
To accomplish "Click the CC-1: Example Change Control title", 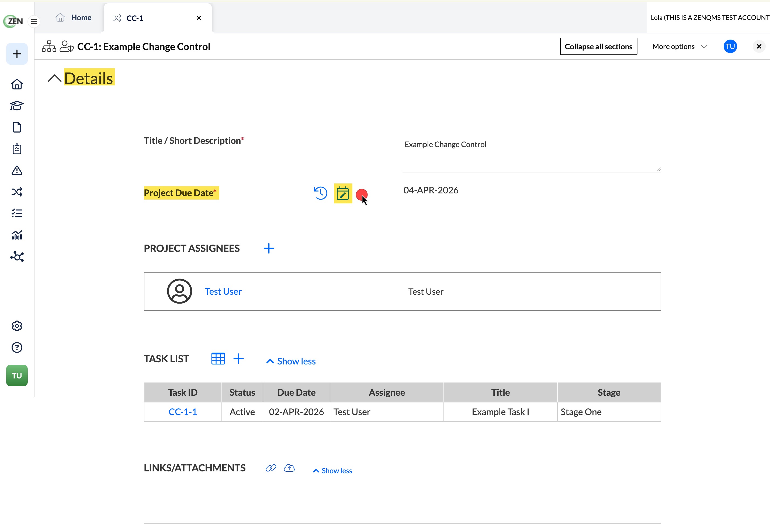I will pos(144,47).
